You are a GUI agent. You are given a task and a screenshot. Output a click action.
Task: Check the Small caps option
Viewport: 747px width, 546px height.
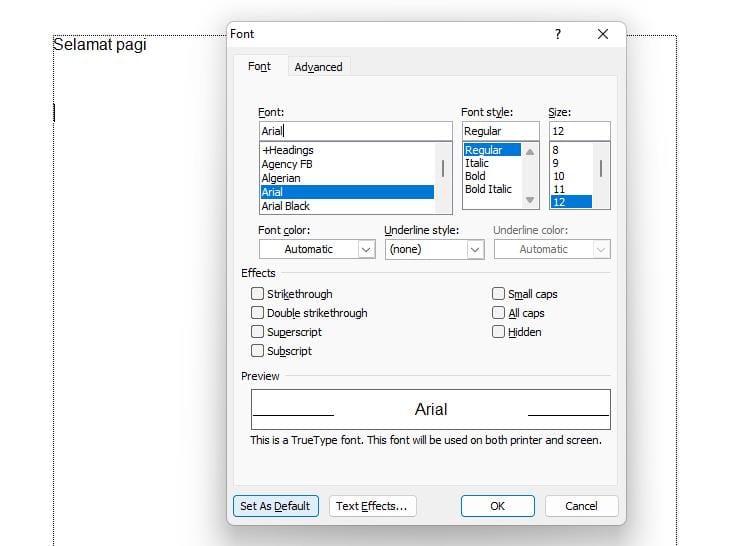pyautogui.click(x=499, y=294)
